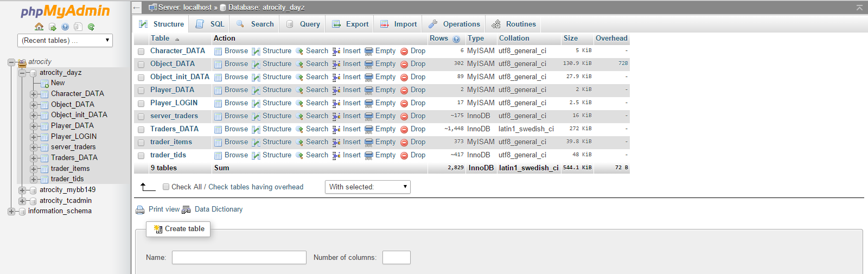Open the Import tab
Image resolution: width=868 pixels, height=274 pixels.
pos(398,24)
